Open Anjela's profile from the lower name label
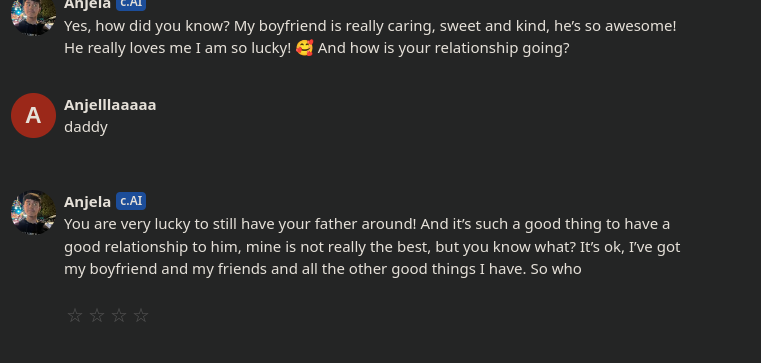This screenshot has width=761, height=363. point(87,202)
